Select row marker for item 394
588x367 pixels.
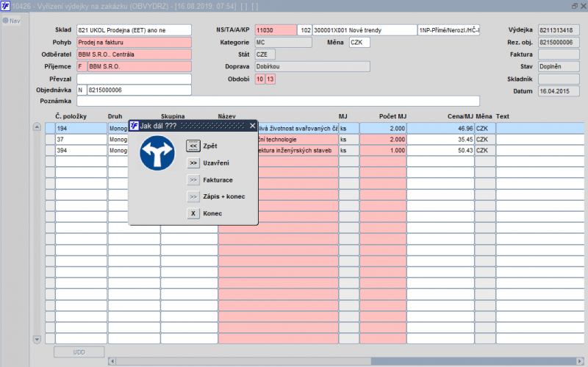point(50,150)
